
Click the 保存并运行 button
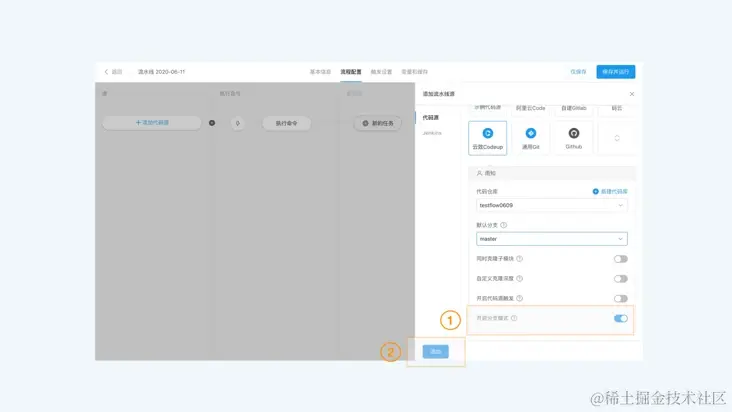[x=615, y=72]
